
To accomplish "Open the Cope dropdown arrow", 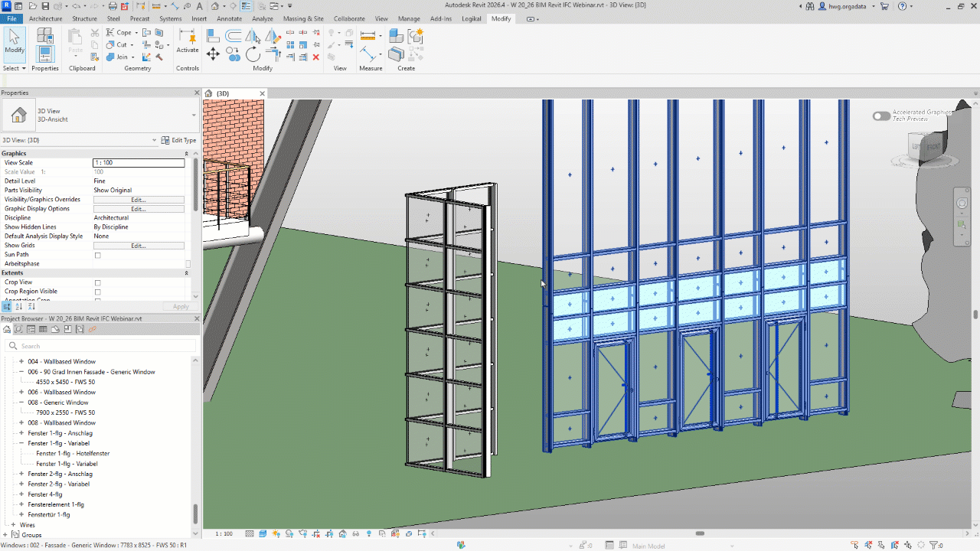I will (136, 33).
